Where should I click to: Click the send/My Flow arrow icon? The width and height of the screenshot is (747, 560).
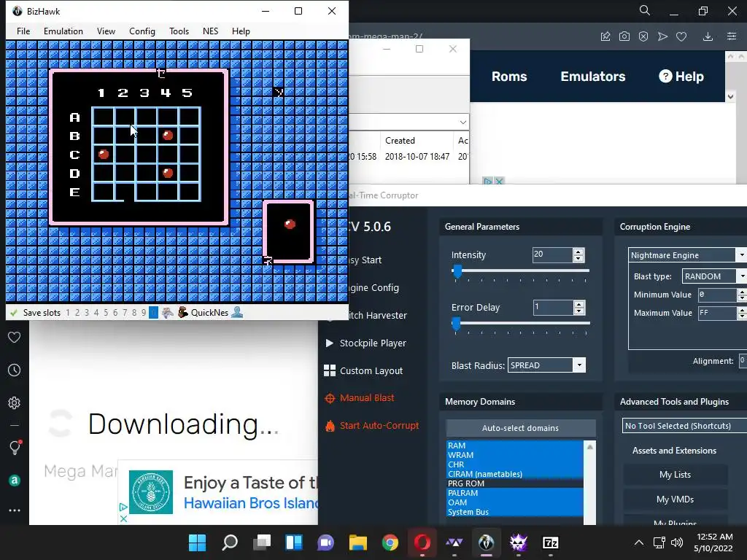662,36
